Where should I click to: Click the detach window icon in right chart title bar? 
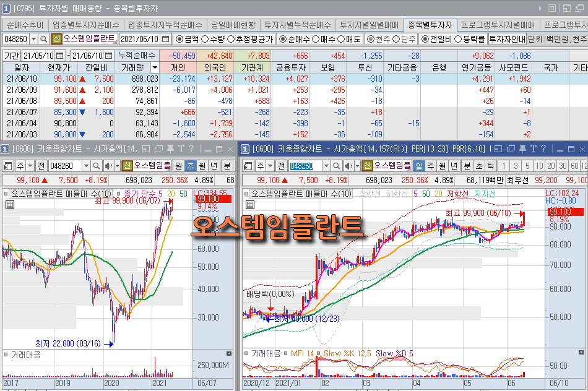click(498, 149)
